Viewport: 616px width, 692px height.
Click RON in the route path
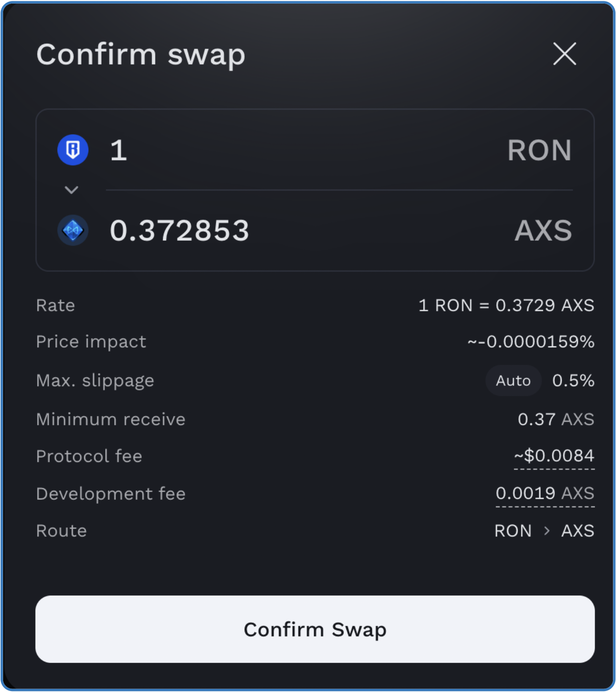(513, 531)
